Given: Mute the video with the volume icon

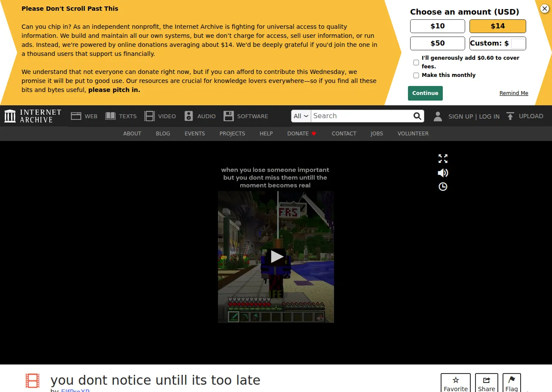Looking at the screenshot, I should tap(443, 173).
